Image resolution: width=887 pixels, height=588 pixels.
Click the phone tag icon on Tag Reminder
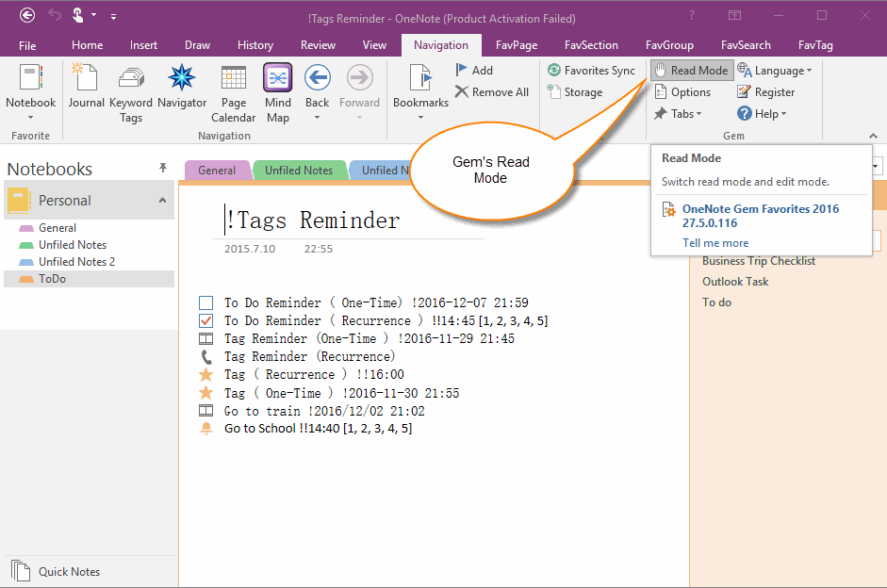coord(206,357)
